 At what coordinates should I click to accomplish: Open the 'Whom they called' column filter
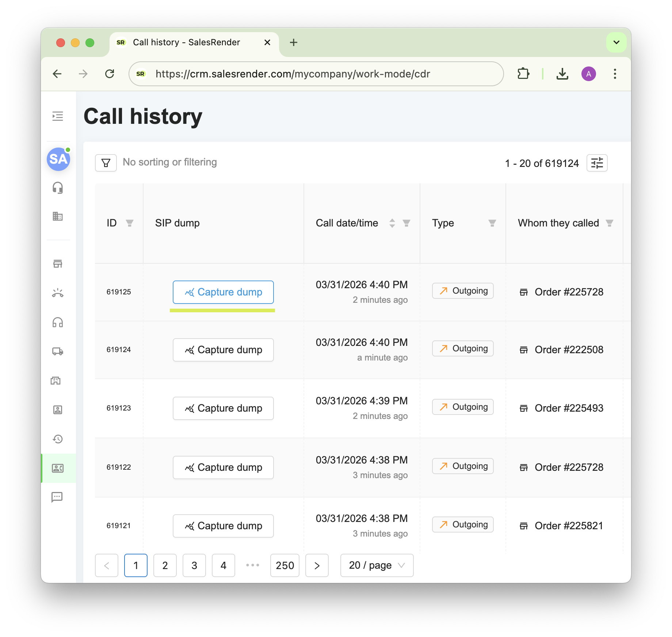click(x=609, y=223)
